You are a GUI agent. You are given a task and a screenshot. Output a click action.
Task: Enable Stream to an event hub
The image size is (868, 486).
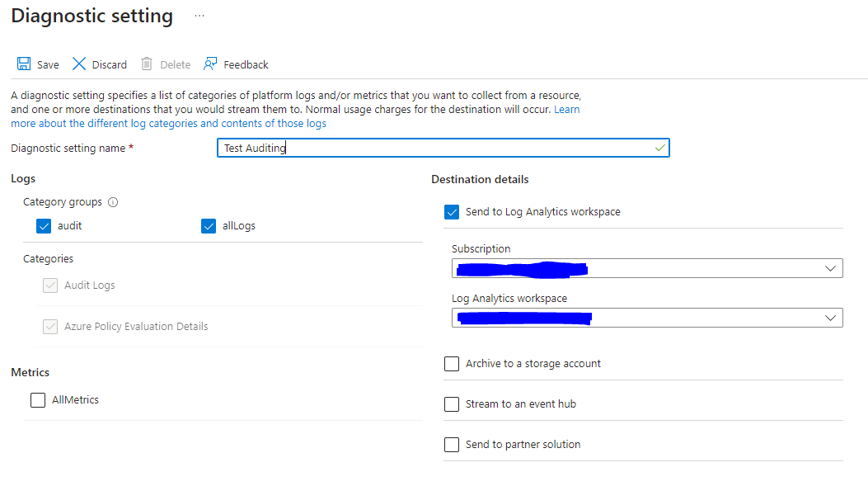(452, 404)
